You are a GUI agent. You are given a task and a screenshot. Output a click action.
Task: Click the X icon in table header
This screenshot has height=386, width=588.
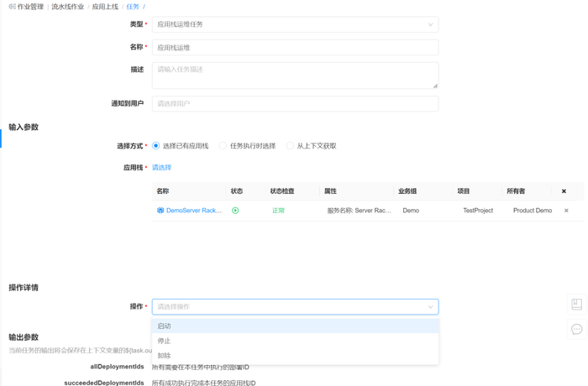[564, 191]
